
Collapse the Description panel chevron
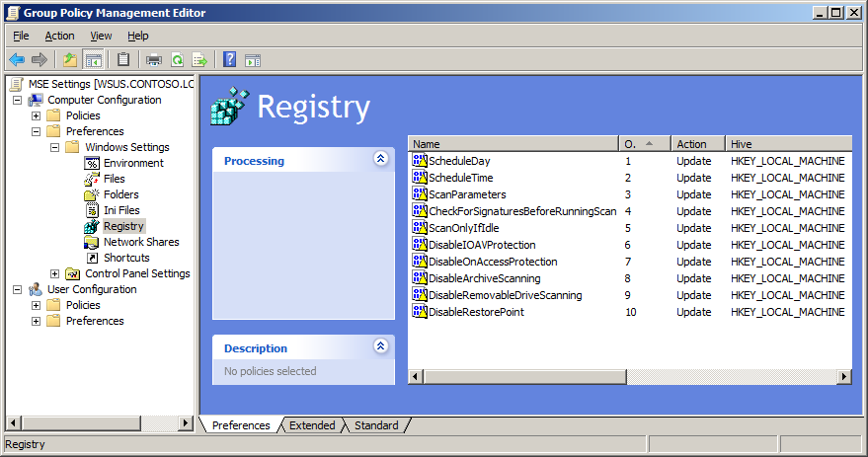pyautogui.click(x=380, y=346)
